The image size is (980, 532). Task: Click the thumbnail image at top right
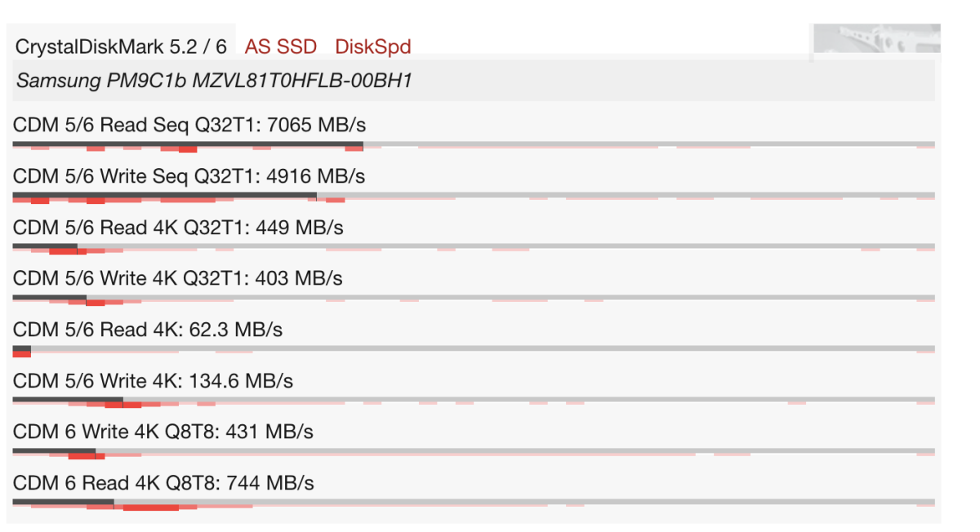click(x=876, y=41)
